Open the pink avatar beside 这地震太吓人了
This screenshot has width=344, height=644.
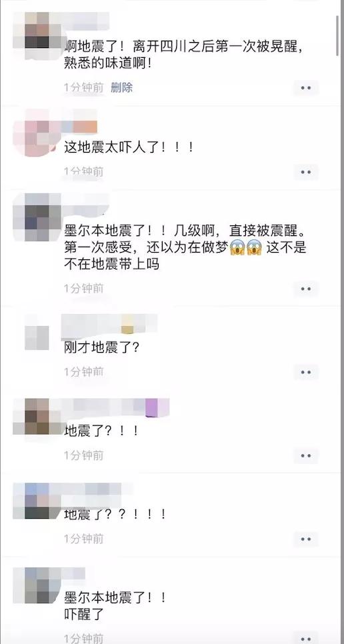coord(37,133)
